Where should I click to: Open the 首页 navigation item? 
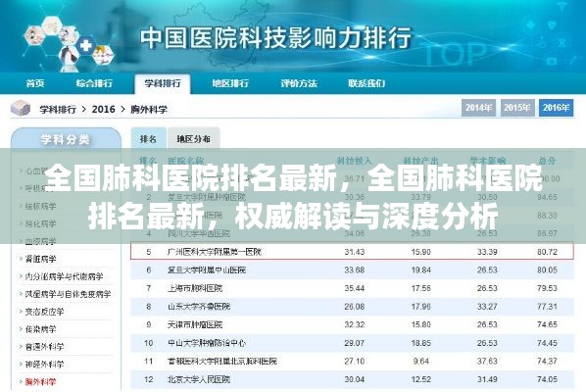(x=35, y=83)
